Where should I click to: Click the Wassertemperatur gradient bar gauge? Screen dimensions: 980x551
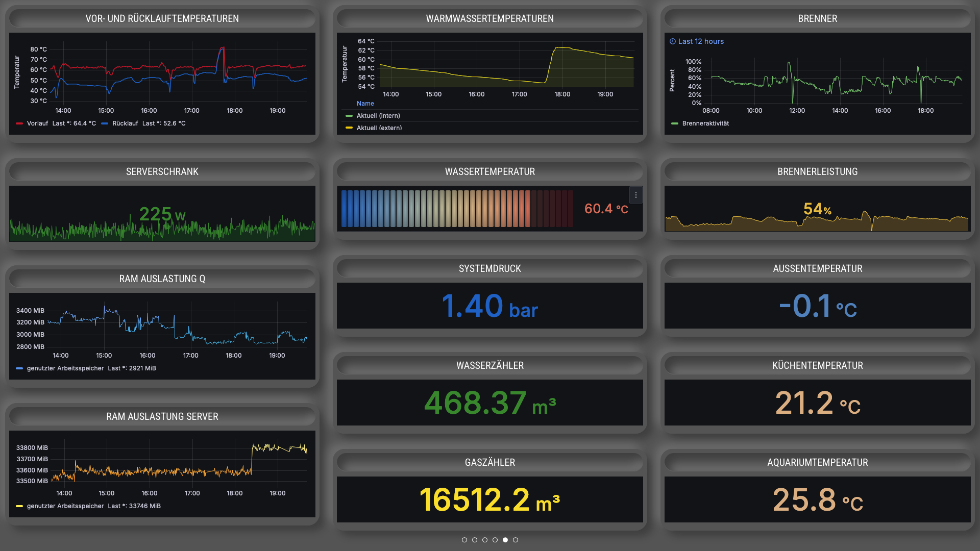tap(457, 209)
